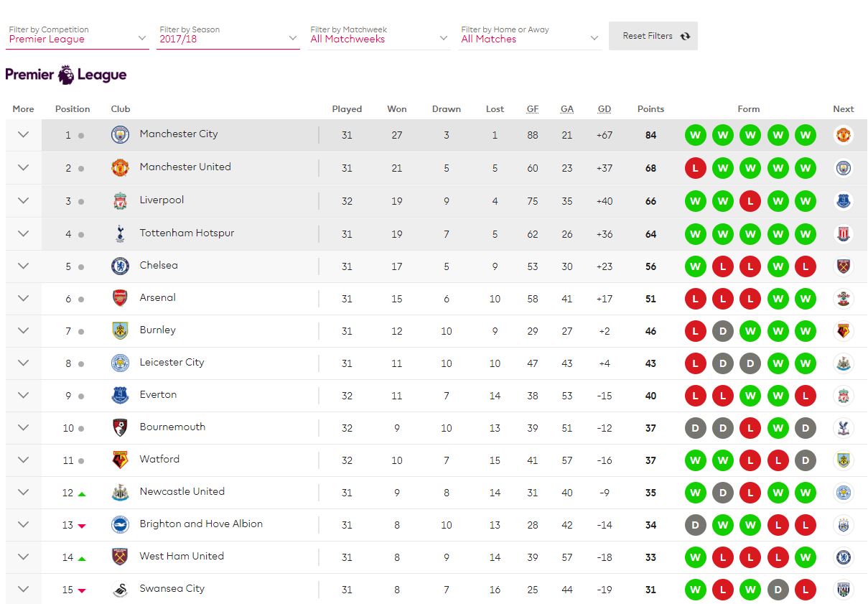The height and width of the screenshot is (604, 868).
Task: Open the Brighton and Hove Albion link
Action: 201,524
